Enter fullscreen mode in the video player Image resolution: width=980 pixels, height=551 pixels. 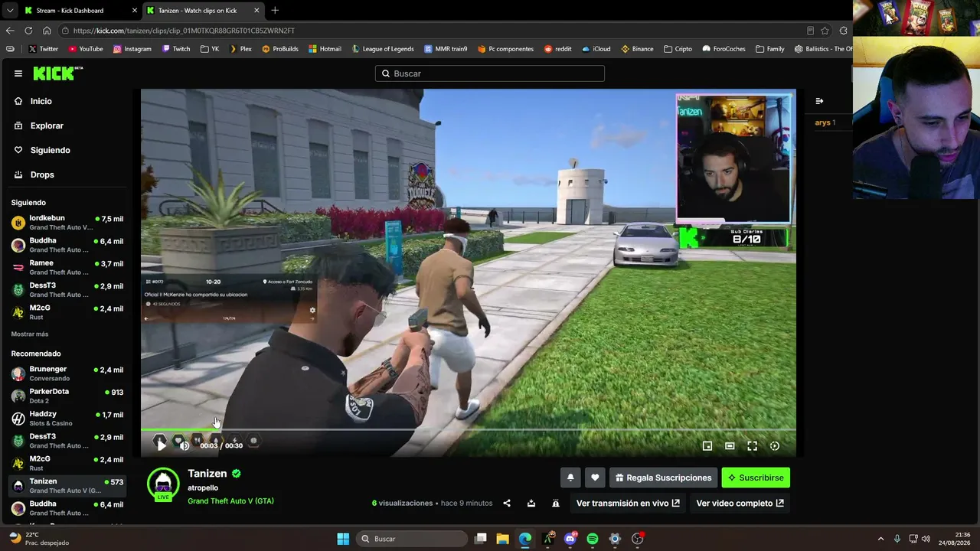753,446
